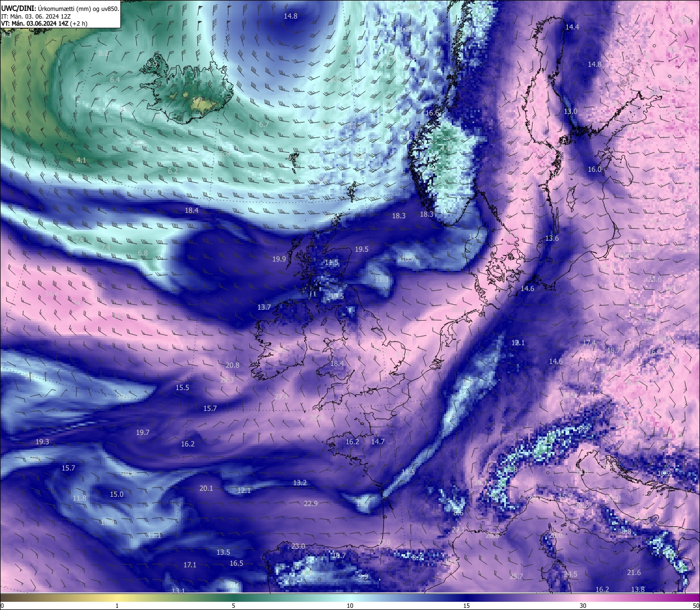Click the 22.9 value in the Bay of Biscay
Image resolution: width=700 pixels, height=610 pixels.
point(311,503)
